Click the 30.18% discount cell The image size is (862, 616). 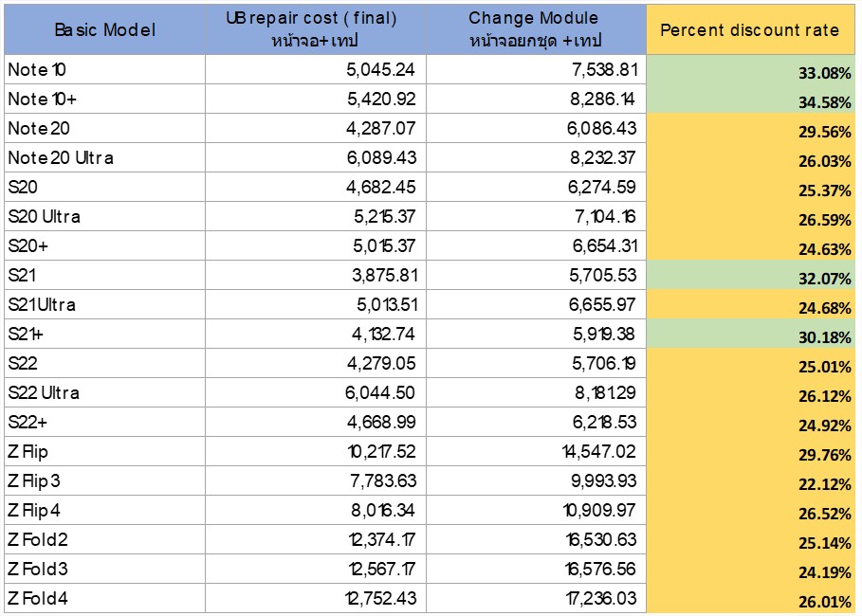click(750, 335)
